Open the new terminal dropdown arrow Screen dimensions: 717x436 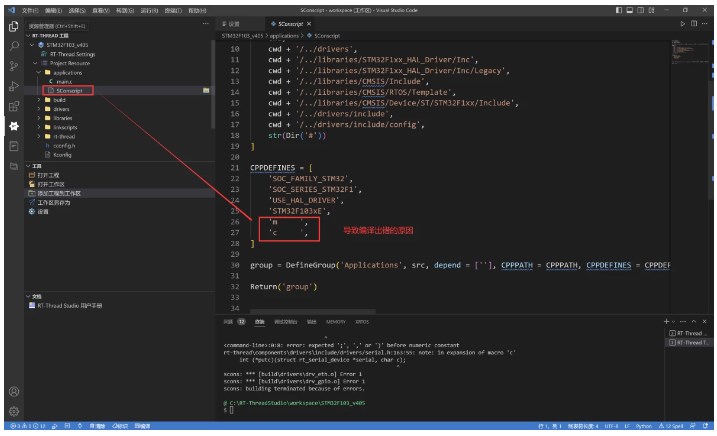(673, 322)
